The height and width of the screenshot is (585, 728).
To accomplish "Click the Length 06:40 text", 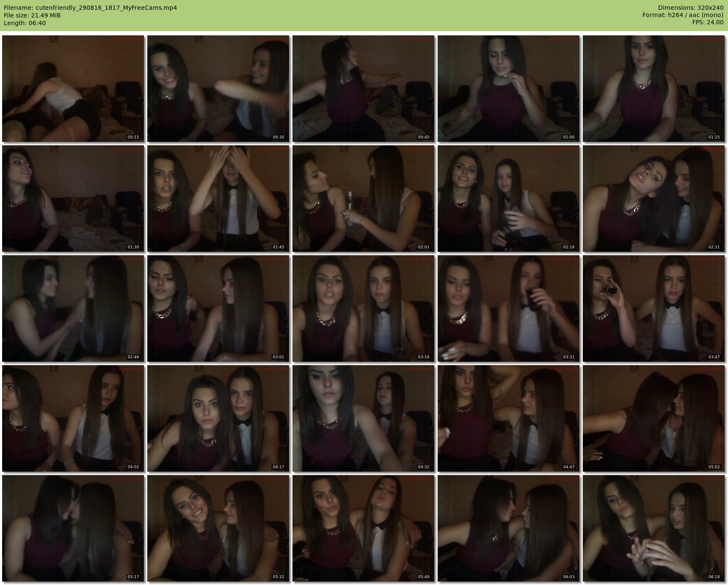I will (25, 23).
